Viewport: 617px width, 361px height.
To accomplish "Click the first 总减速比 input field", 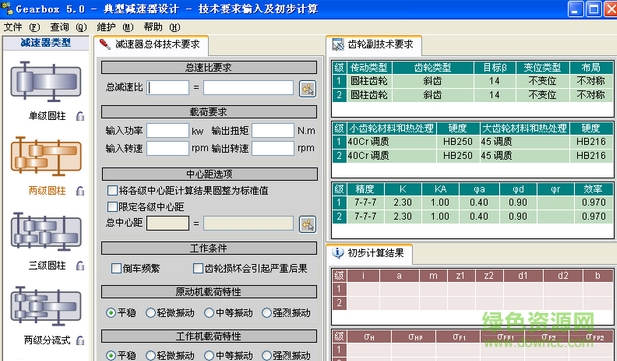I will coord(168,87).
